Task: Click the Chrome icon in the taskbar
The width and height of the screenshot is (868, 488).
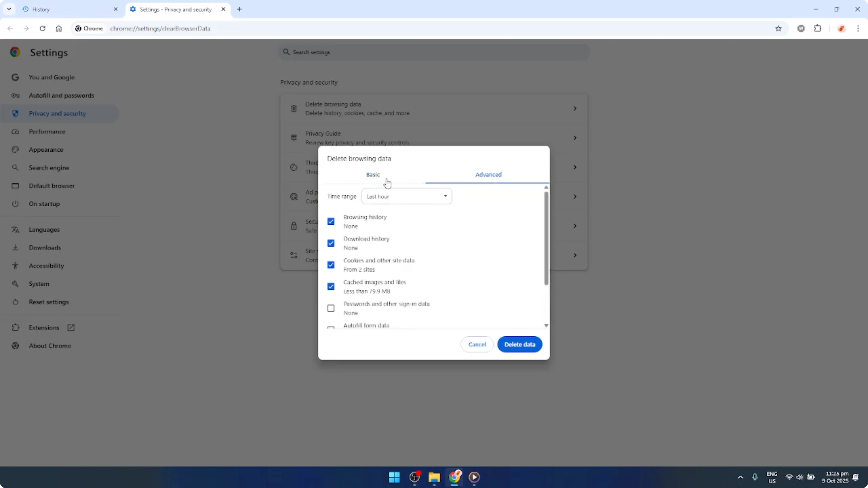Action: click(454, 477)
